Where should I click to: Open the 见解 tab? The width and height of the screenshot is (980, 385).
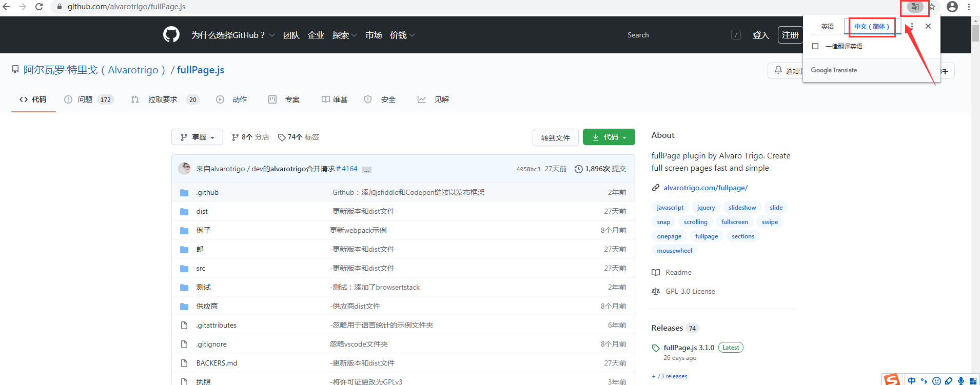coord(434,99)
